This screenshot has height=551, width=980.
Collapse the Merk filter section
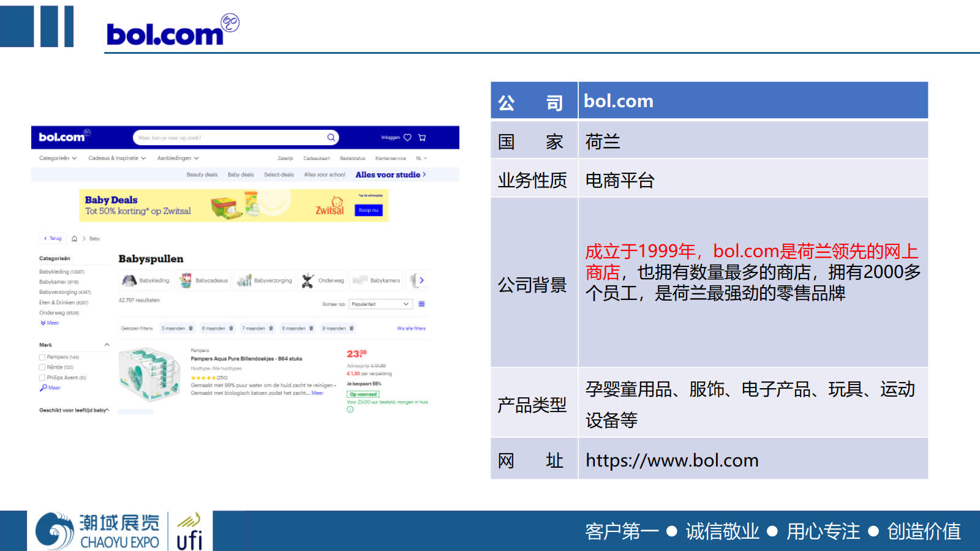(x=107, y=345)
